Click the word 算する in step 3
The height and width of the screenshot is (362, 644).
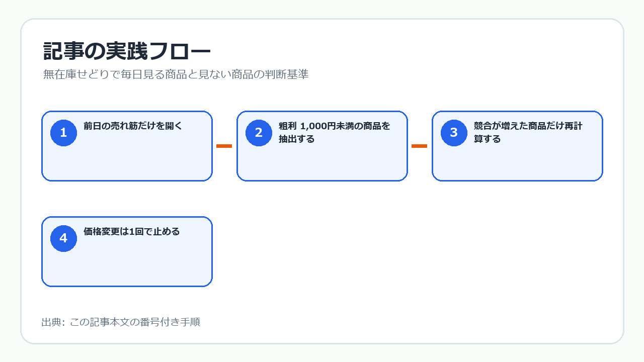[488, 139]
